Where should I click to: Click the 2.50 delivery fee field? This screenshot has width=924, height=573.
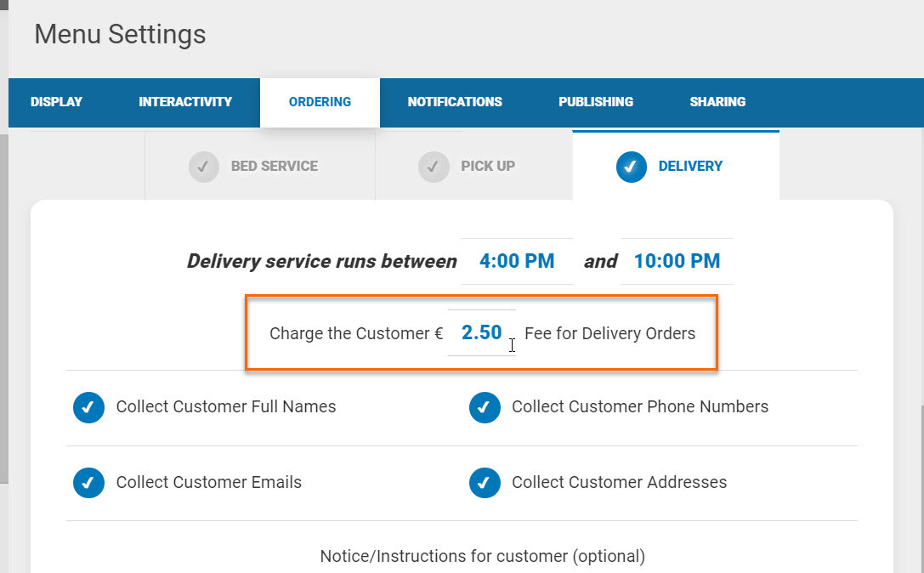coord(481,332)
